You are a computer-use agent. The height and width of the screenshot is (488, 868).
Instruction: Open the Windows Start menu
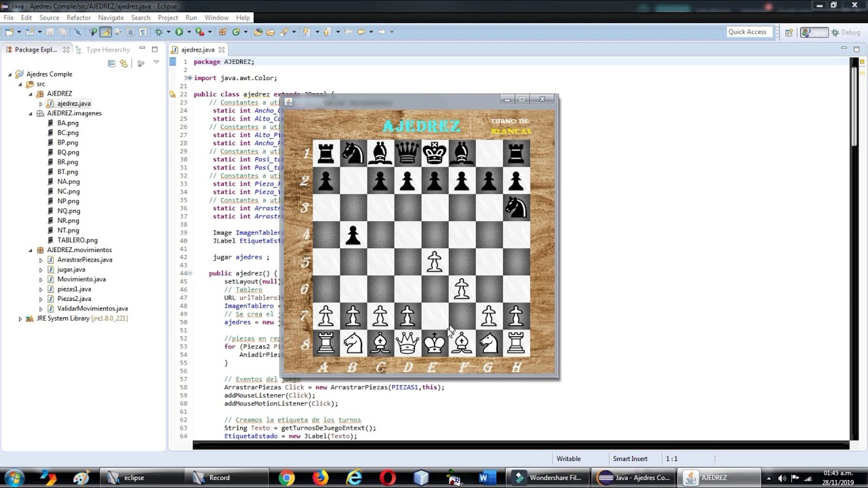[x=14, y=477]
